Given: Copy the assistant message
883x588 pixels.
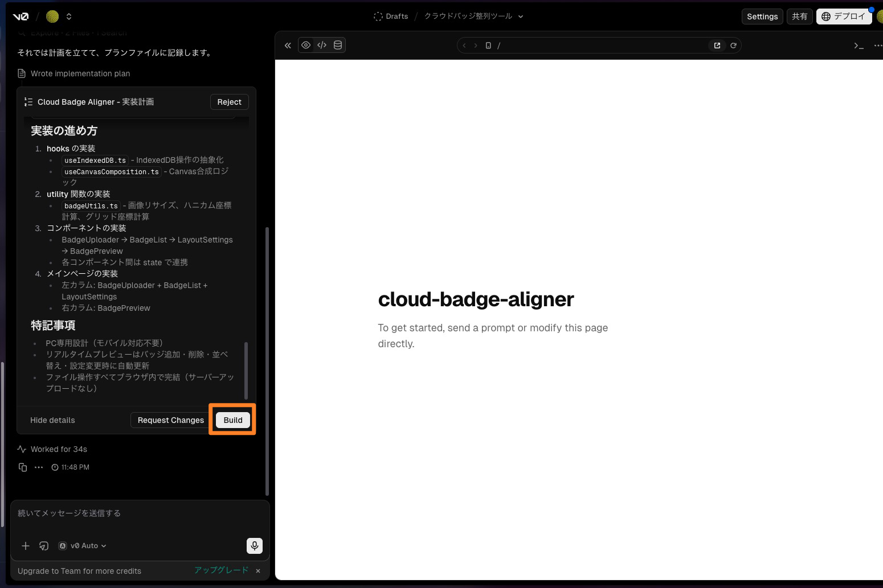Looking at the screenshot, I should [x=23, y=467].
